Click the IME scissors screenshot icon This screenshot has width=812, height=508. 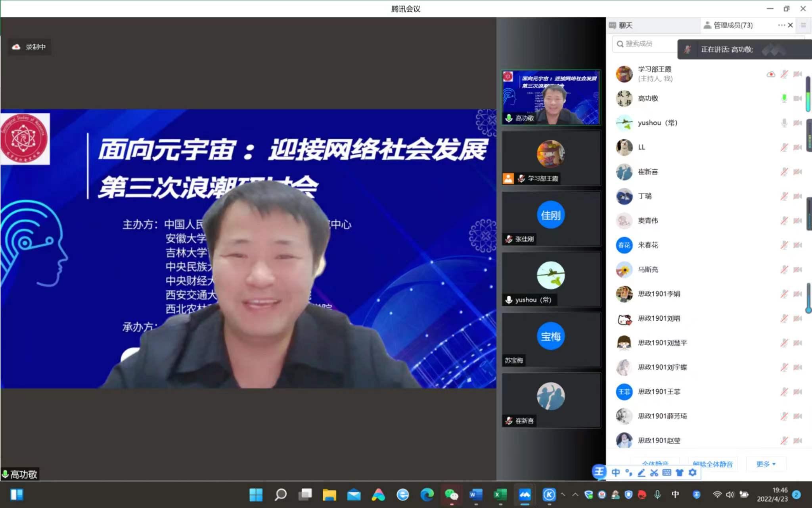pos(654,472)
